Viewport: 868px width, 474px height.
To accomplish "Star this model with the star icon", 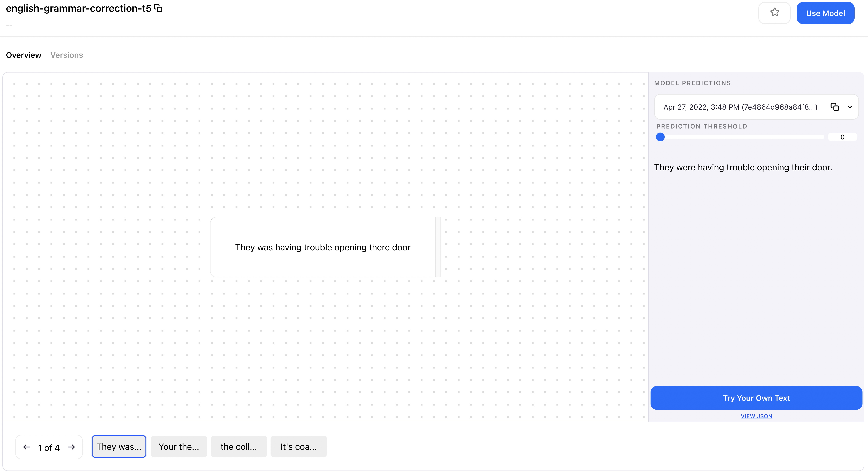I will [774, 13].
